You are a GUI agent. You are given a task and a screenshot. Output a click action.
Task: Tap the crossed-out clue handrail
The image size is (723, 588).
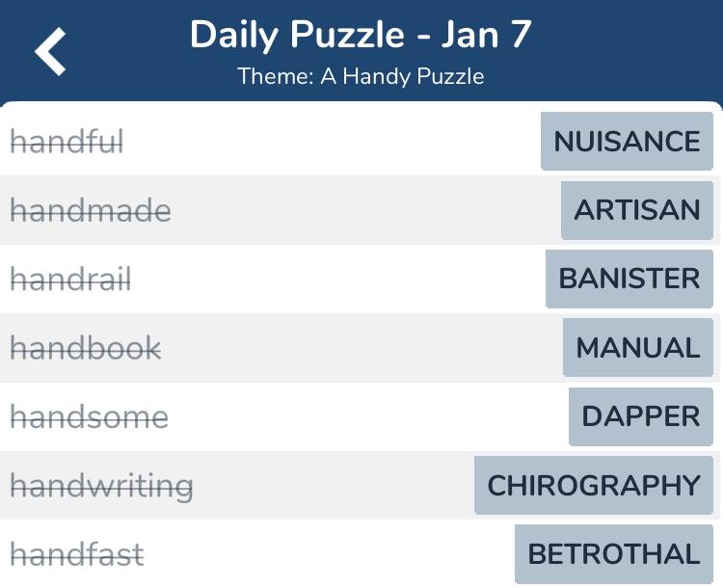pos(70,279)
